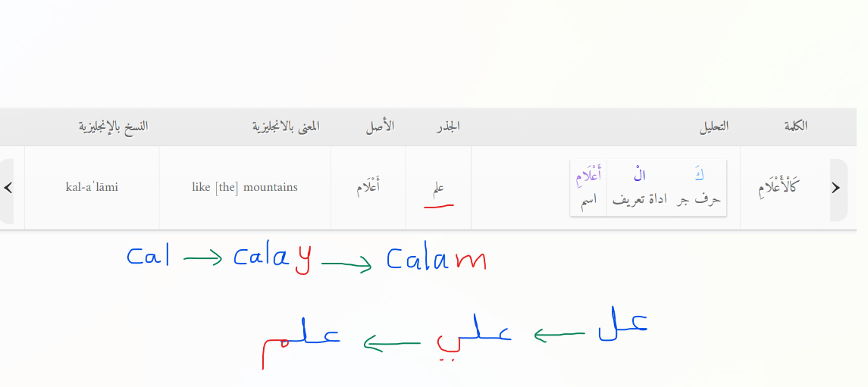Click the handwritten Arabic علم with red tail
The height and width of the screenshot is (387, 868).
click(x=302, y=342)
